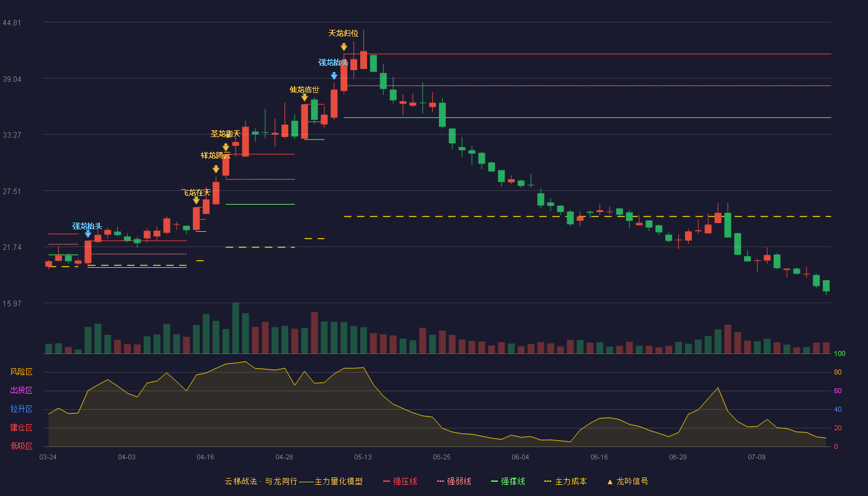Click the blue arrow under late-March 强龙抬头
Screen dimensions: 868x496
click(x=87, y=234)
